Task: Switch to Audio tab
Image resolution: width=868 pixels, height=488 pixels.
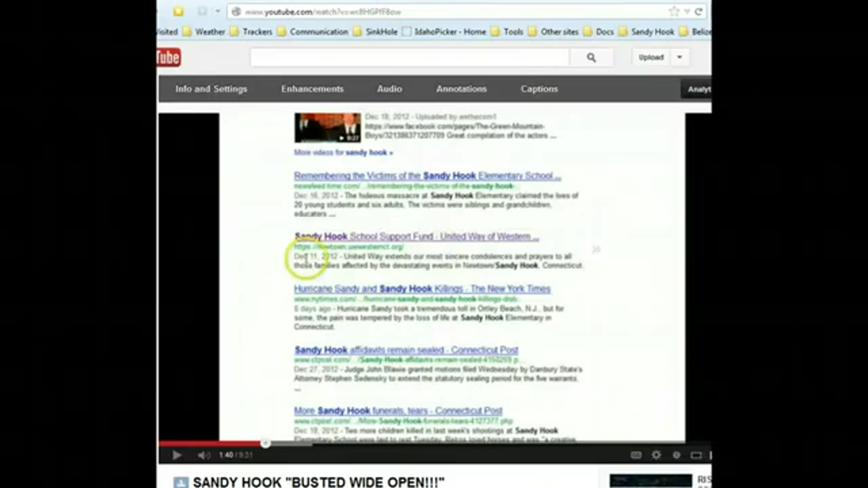Action: click(390, 89)
